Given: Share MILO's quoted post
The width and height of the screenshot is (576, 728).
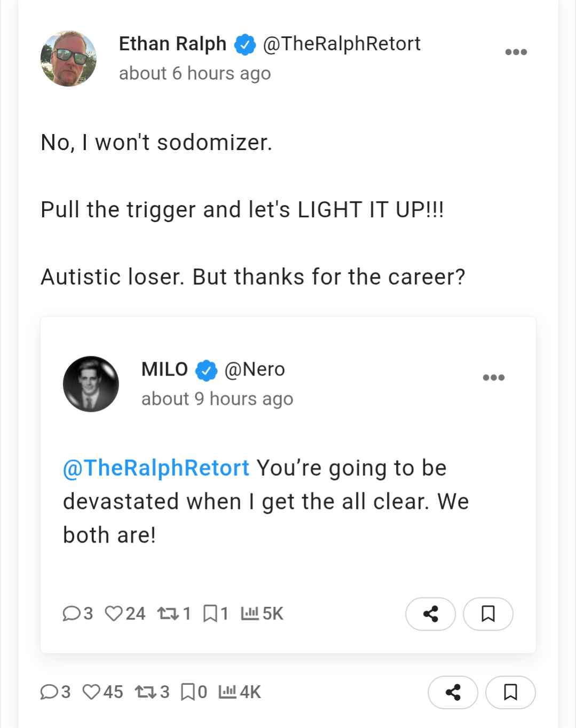Looking at the screenshot, I should click(x=430, y=614).
